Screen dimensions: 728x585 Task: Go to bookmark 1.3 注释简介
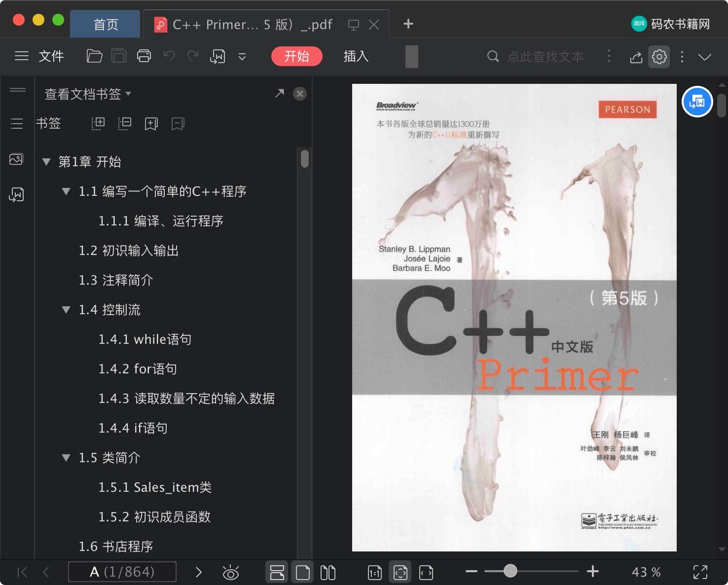[x=116, y=280]
